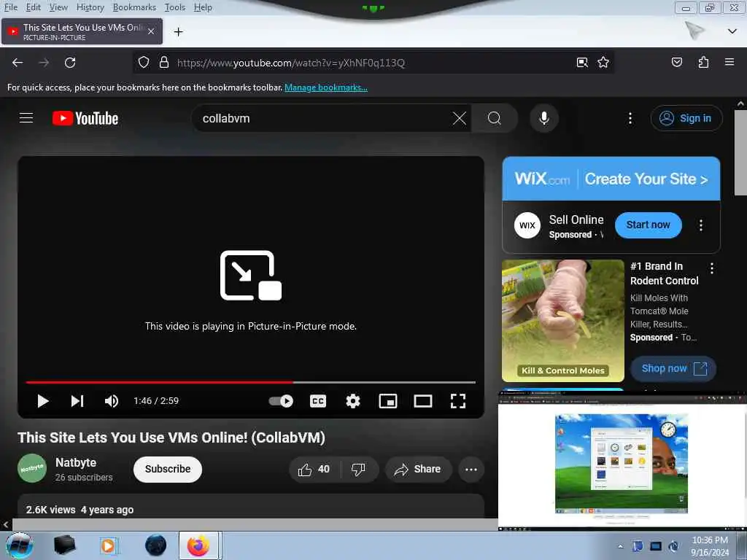Image resolution: width=747 pixels, height=560 pixels.
Task: Toggle closed captions CC button
Action: tap(318, 401)
